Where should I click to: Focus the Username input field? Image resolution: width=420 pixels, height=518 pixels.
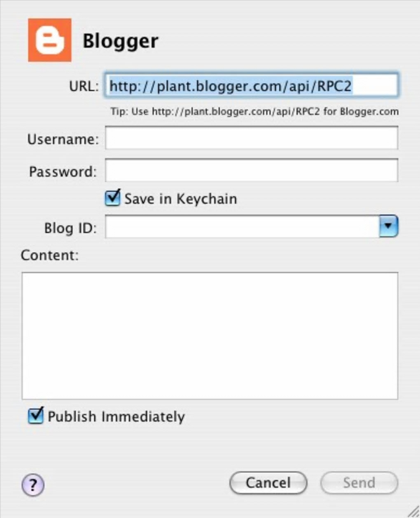coord(251,138)
